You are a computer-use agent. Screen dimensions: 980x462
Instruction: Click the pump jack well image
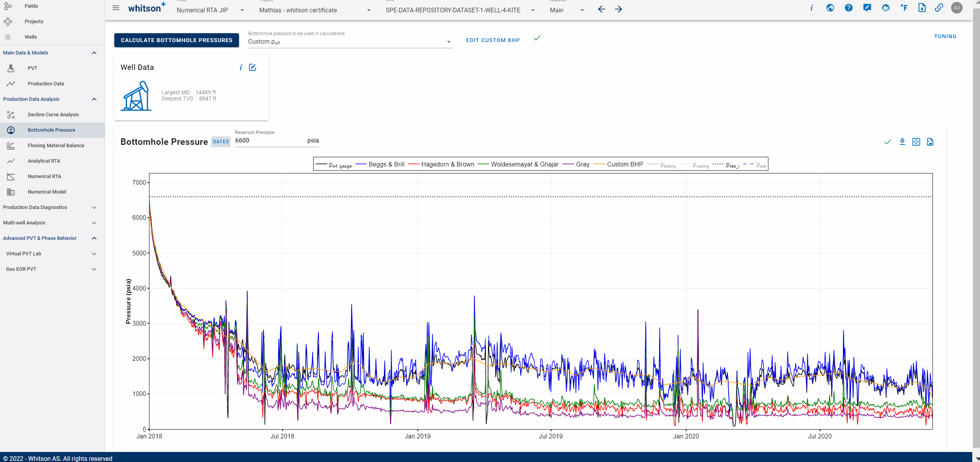136,96
